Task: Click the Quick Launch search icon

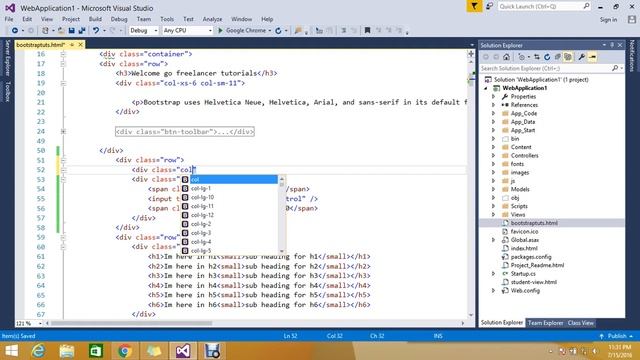Action: click(586, 6)
